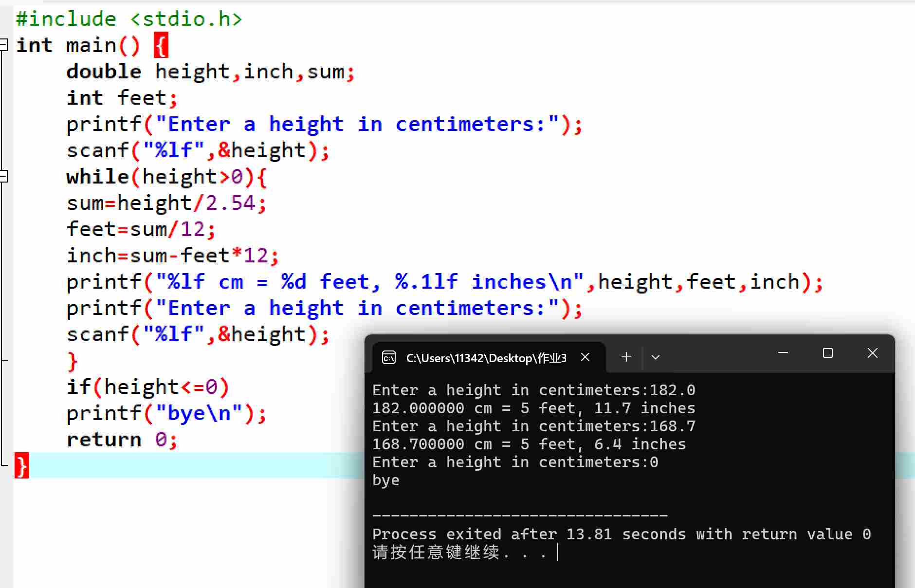Click the 'if(height<=0)' line

coord(148,387)
